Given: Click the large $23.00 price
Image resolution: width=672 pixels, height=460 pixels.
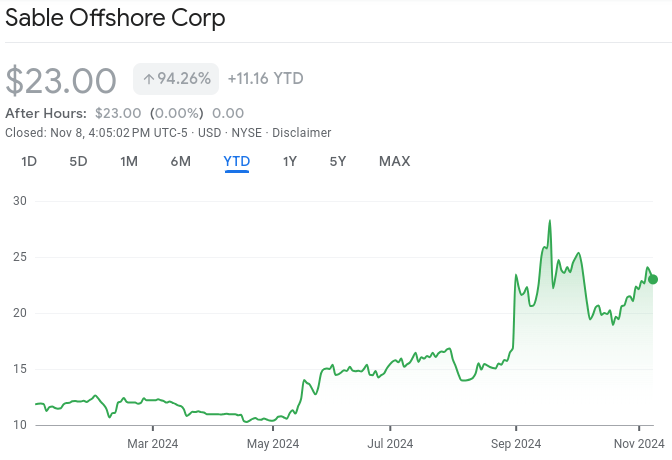Looking at the screenshot, I should point(61,81).
